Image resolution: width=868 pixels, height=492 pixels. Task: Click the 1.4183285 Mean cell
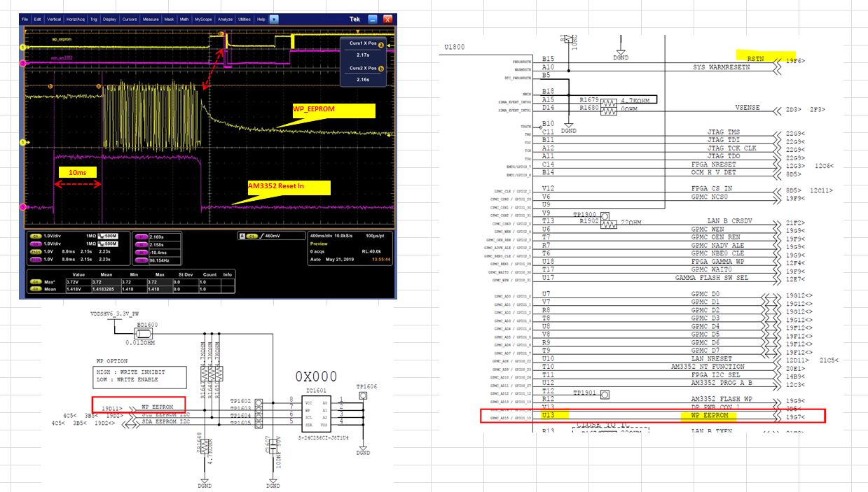[106, 290]
